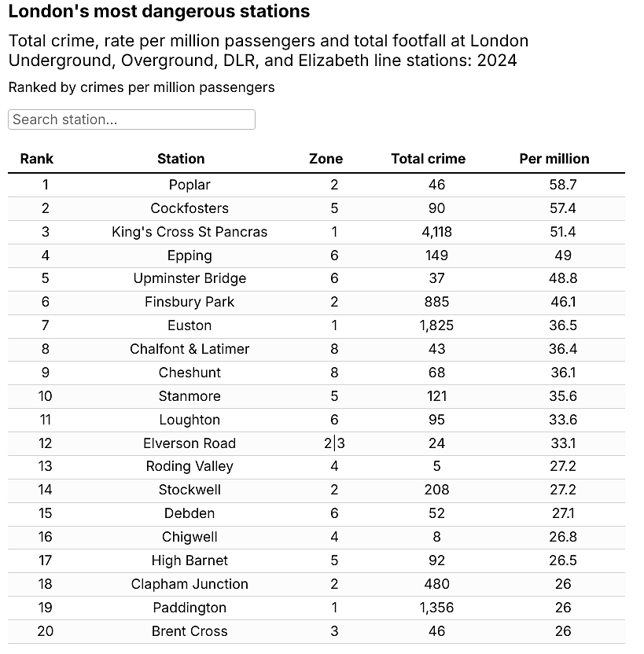The height and width of the screenshot is (654, 644).
Task: Sort by the Per million column header
Action: 554,159
